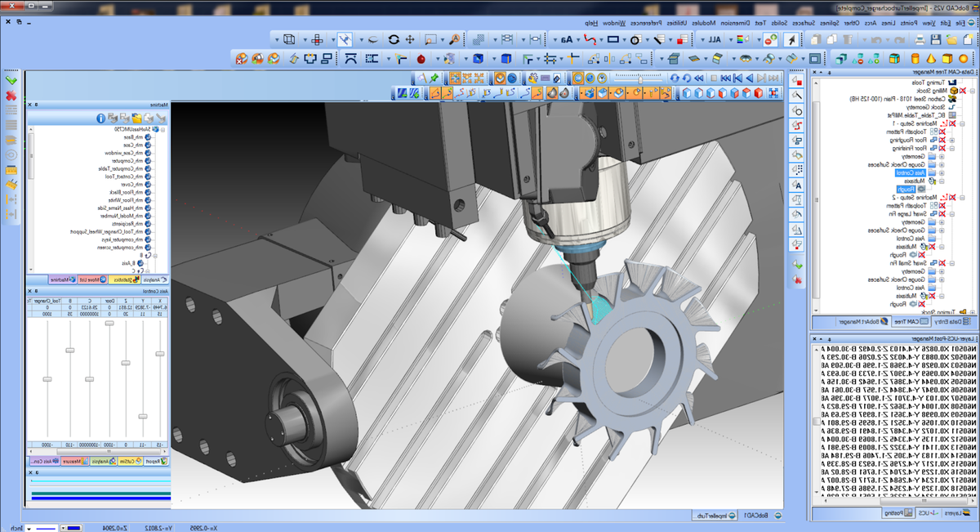Open the Report tab

[x=157, y=462]
